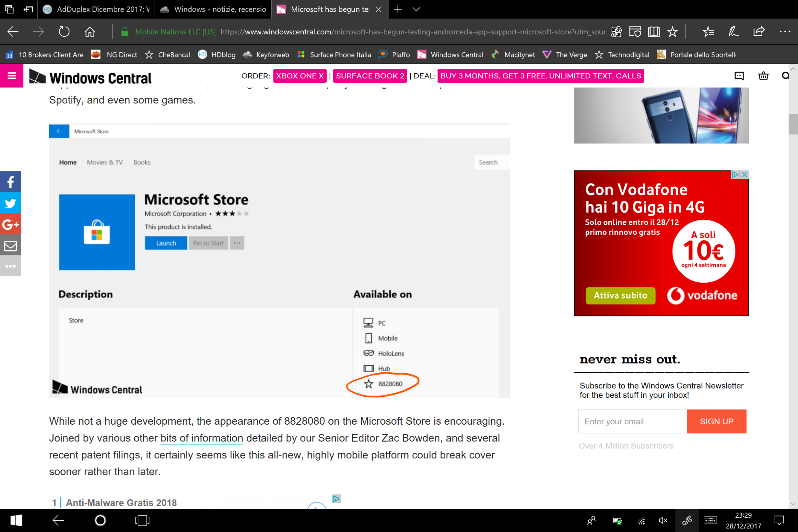
Task: Click the Enter your email field
Action: click(x=632, y=421)
